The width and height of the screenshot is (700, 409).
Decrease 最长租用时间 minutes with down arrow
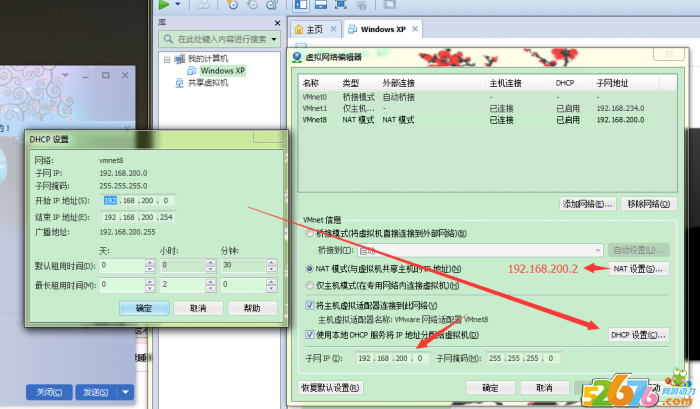click(271, 288)
